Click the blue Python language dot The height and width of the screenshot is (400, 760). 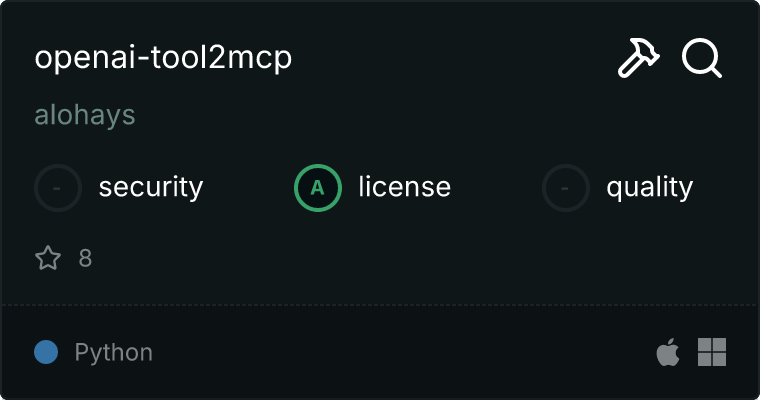point(46,352)
